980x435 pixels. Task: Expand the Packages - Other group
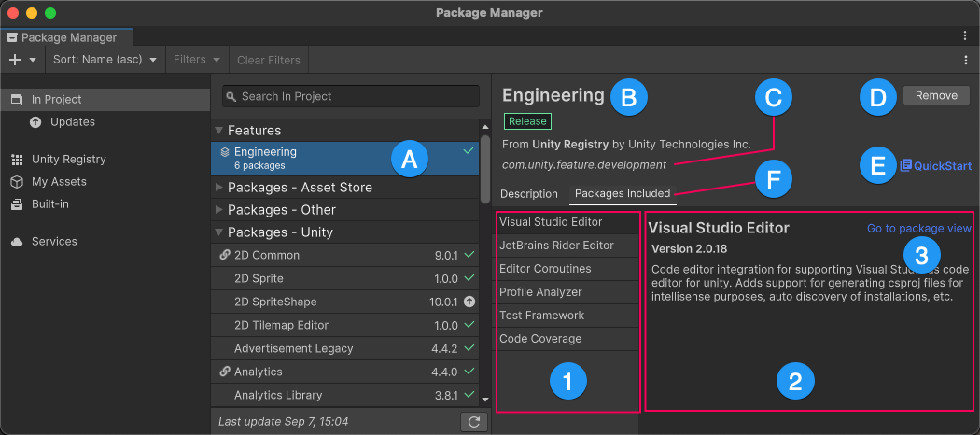(219, 210)
